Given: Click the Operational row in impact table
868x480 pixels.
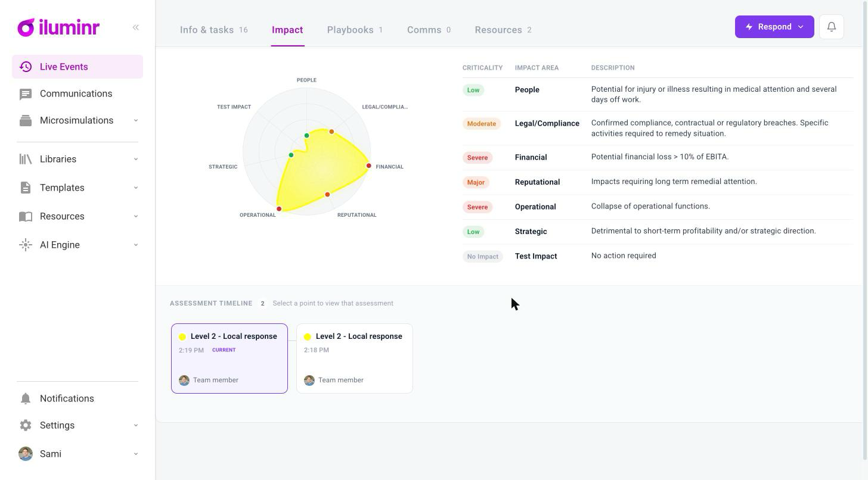Looking at the screenshot, I should click(658, 207).
